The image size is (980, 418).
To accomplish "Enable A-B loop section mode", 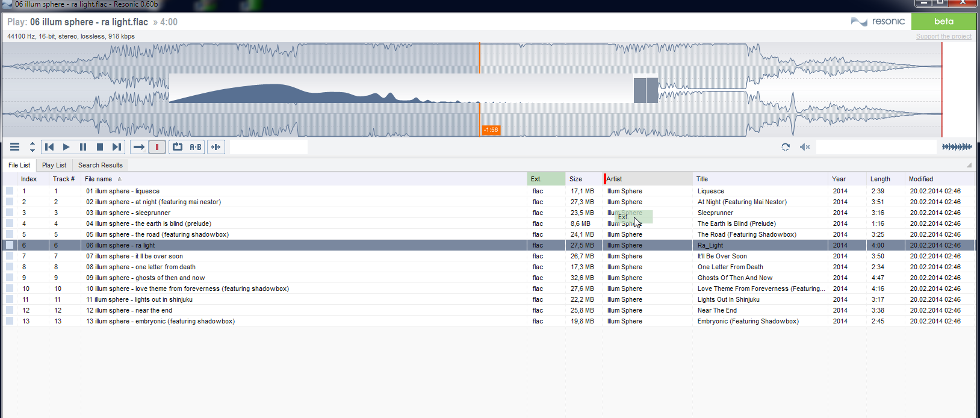I will pos(196,147).
